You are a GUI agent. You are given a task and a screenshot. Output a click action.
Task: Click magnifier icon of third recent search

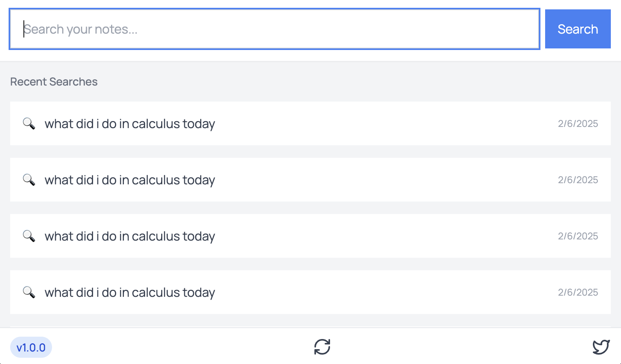(x=29, y=236)
